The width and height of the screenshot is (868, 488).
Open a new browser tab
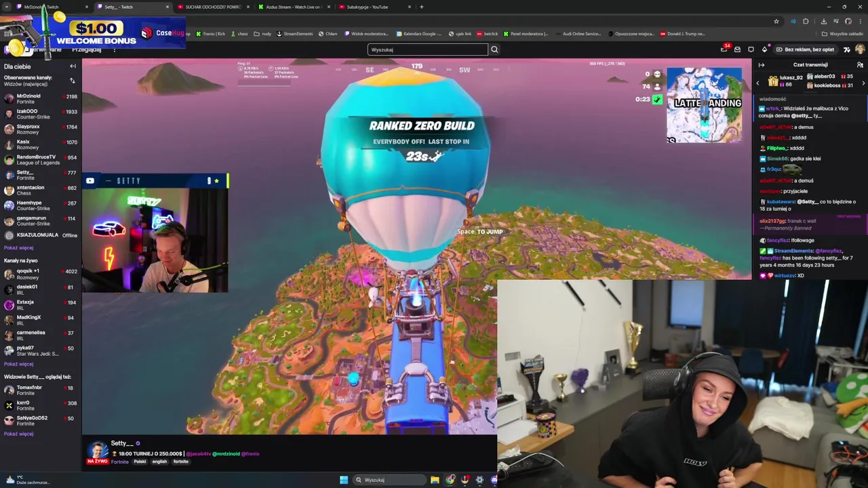tap(421, 7)
